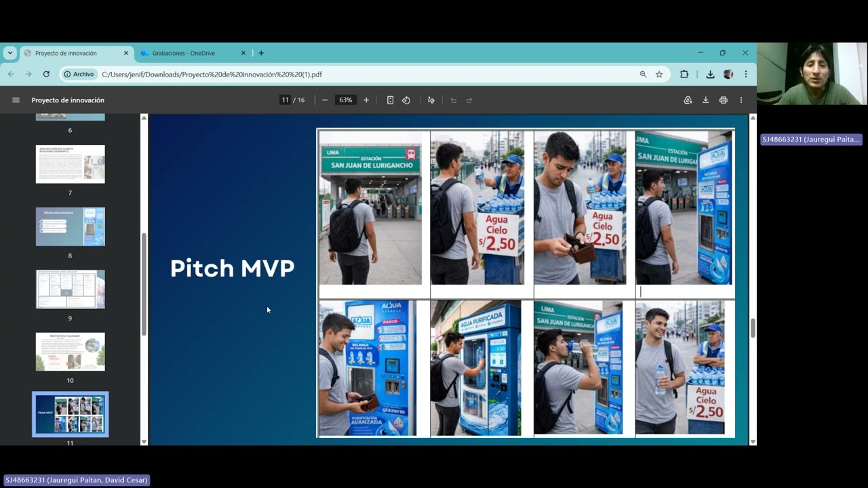Close the Grabaciones - OneDrive tab
This screenshot has width=868, height=488.
click(243, 53)
